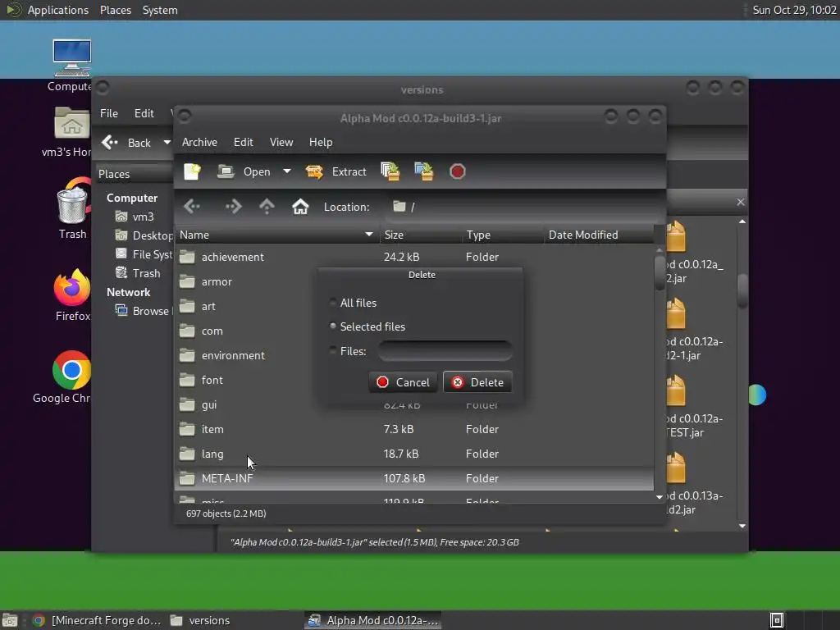Viewport: 840px width, 630px height.
Task: Select the c0.0.12a-TEST.jar file icon
Action: click(x=676, y=390)
